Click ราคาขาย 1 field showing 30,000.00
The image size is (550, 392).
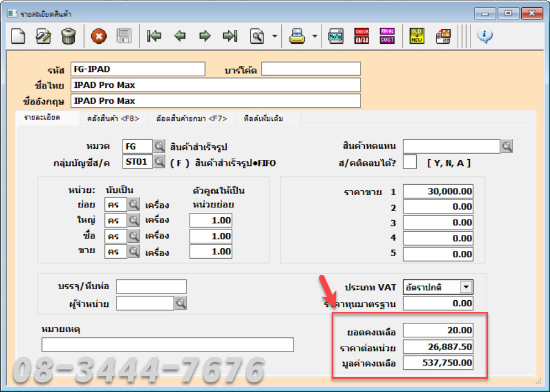click(x=438, y=191)
